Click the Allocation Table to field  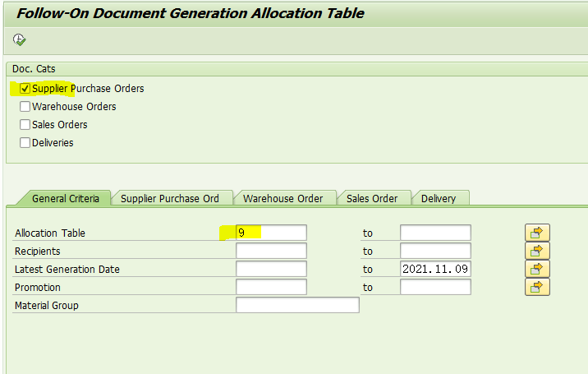(435, 233)
